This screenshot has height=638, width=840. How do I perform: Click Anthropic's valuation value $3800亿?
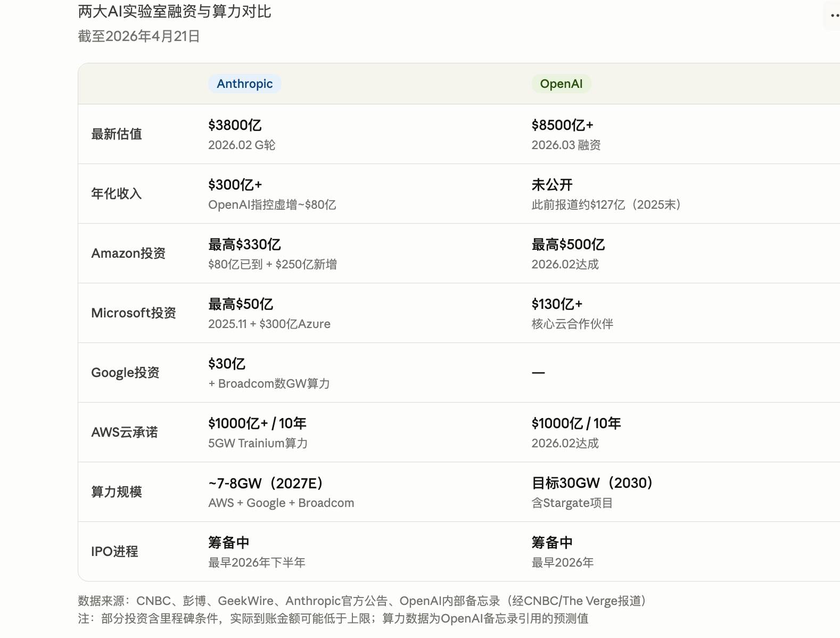[235, 125]
